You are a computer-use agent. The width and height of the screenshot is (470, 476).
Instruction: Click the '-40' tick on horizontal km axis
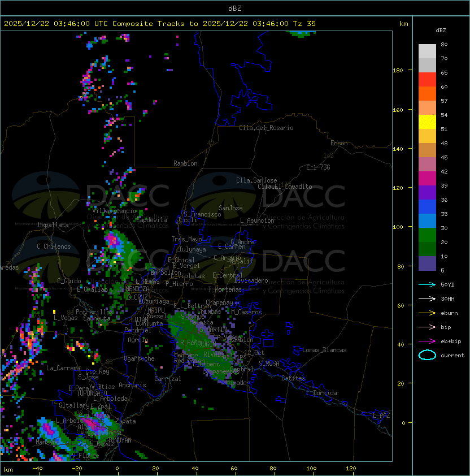[37, 469]
